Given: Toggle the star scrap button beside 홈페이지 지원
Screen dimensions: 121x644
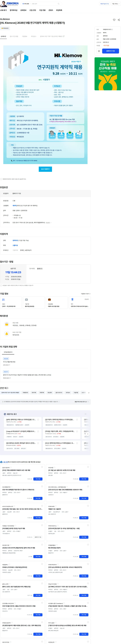Looking at the screenshot, I should pyautogui.click(x=99, y=51).
